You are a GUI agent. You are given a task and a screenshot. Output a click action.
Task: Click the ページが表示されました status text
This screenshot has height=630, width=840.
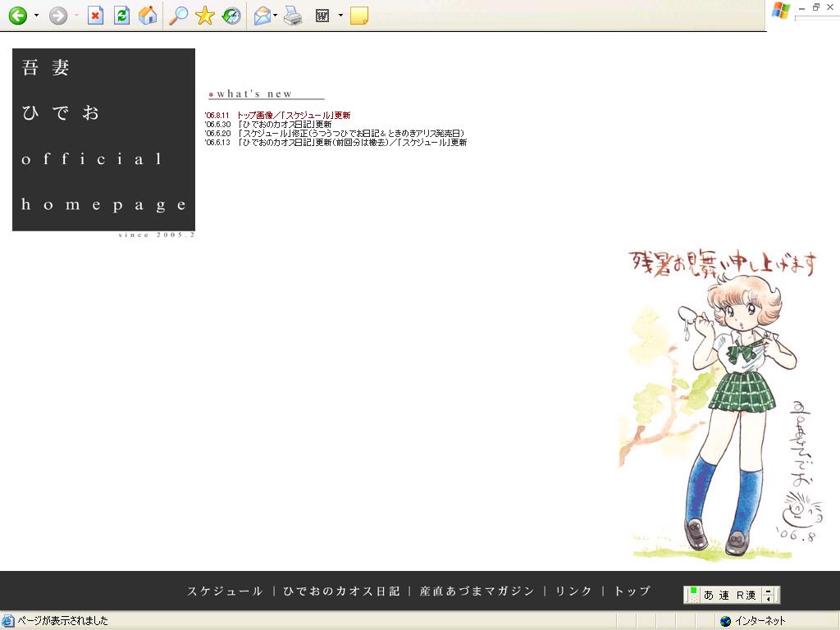(62, 621)
